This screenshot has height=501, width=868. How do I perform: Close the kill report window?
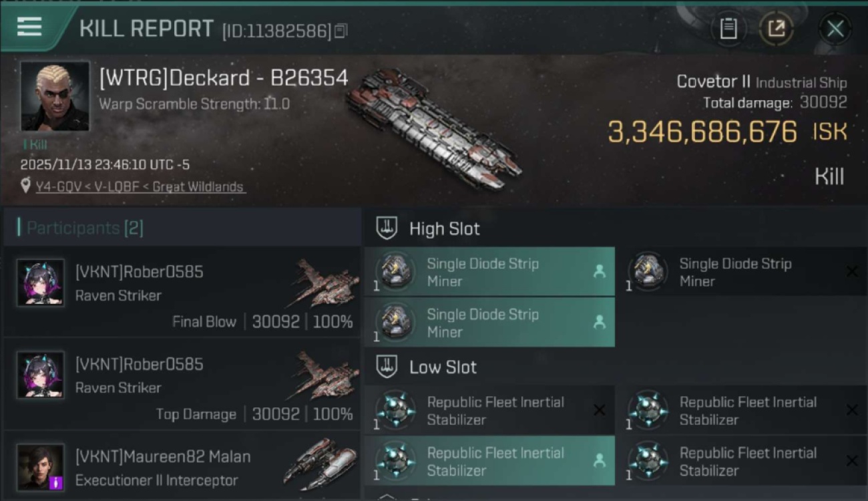[x=835, y=29]
